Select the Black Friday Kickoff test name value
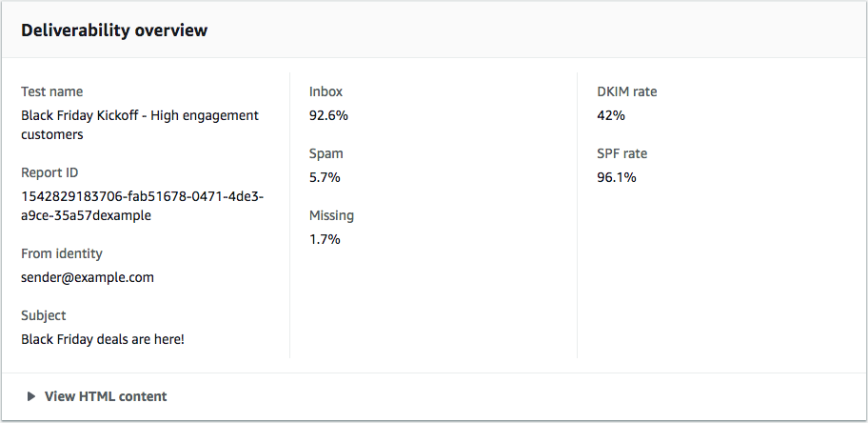This screenshot has height=423, width=868. pos(140,125)
